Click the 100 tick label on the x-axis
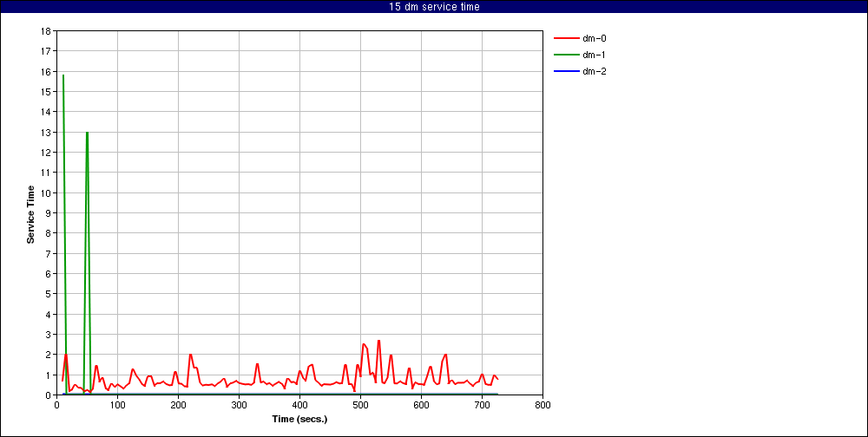The width and height of the screenshot is (868, 437). tap(117, 404)
